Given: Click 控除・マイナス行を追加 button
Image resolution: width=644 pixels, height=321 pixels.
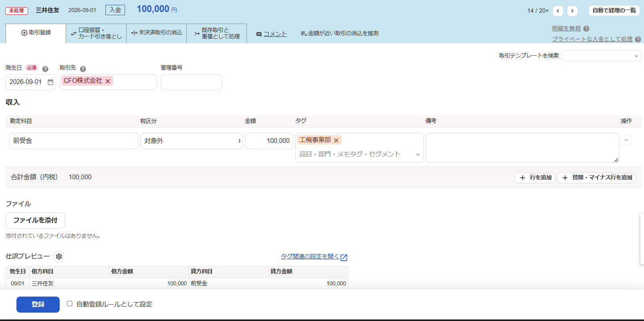Looking at the screenshot, I should 597,177.
